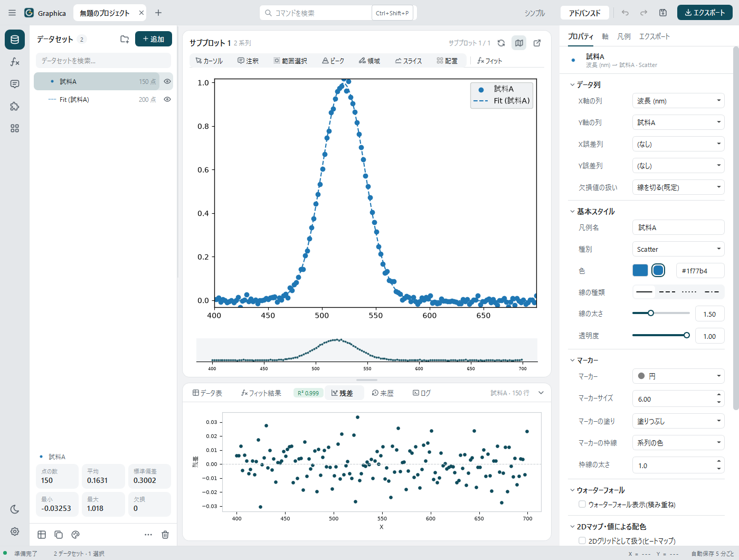Click the square blue color swatch
Image resolution: width=739 pixels, height=560 pixels.
click(x=640, y=270)
